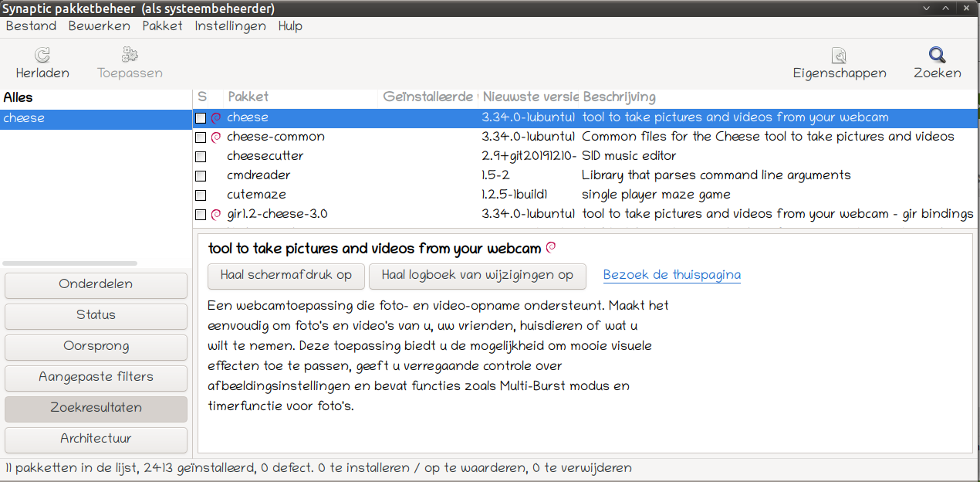This screenshot has height=482, width=980.
Task: Select the Oorsprong filter button
Action: click(96, 346)
